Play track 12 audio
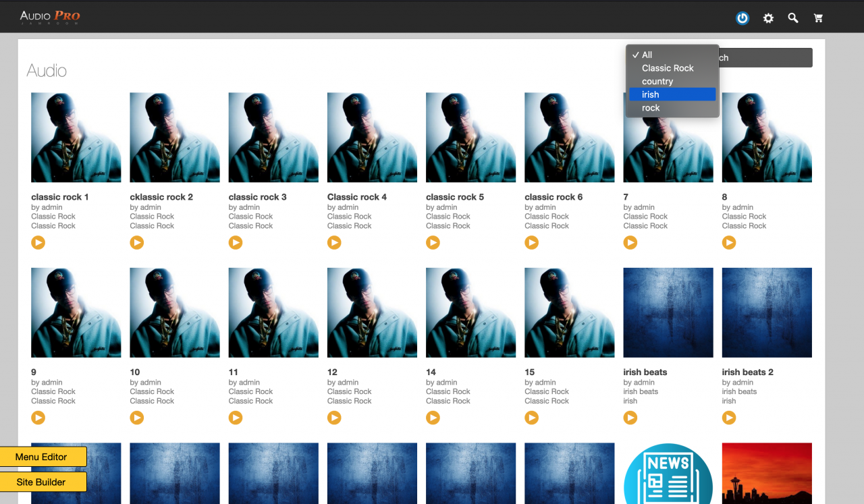The image size is (864, 504). click(x=334, y=418)
